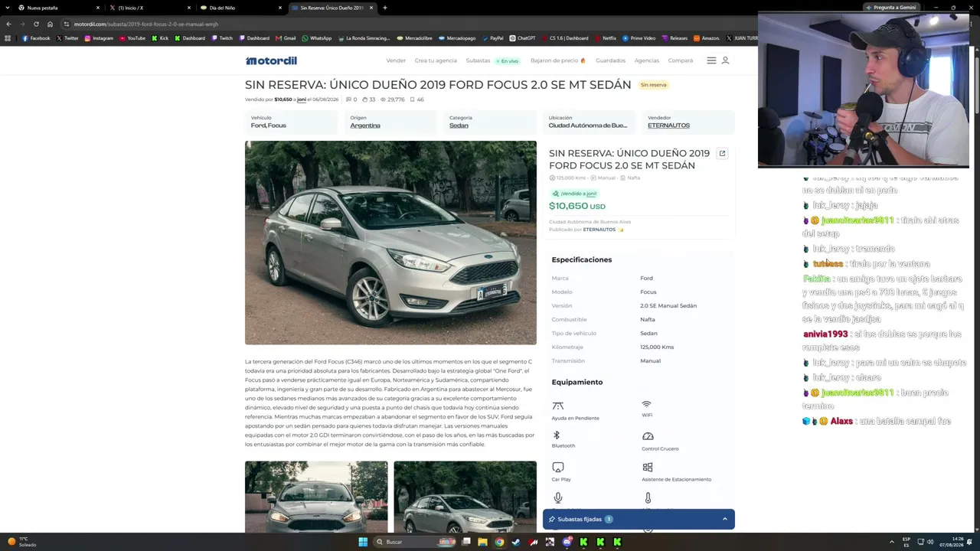Viewport: 980px width, 551px height.
Task: Click the Asistente de Estacionamiento equipment item
Action: point(676,472)
